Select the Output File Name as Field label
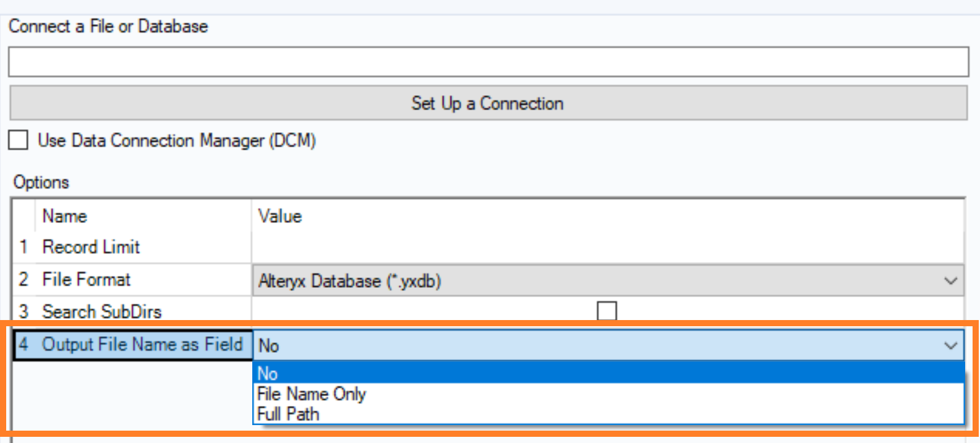This screenshot has width=980, height=443. [x=142, y=344]
